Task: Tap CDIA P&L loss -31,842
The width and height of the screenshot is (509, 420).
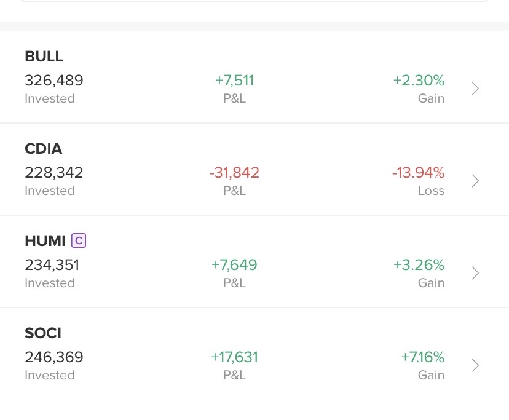Action: point(234,173)
